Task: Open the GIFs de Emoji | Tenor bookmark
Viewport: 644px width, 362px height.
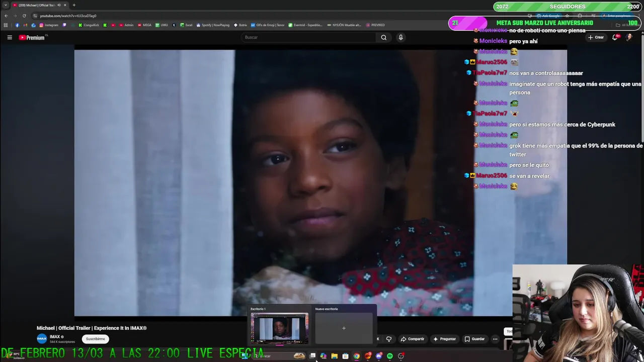Action: tap(268, 25)
